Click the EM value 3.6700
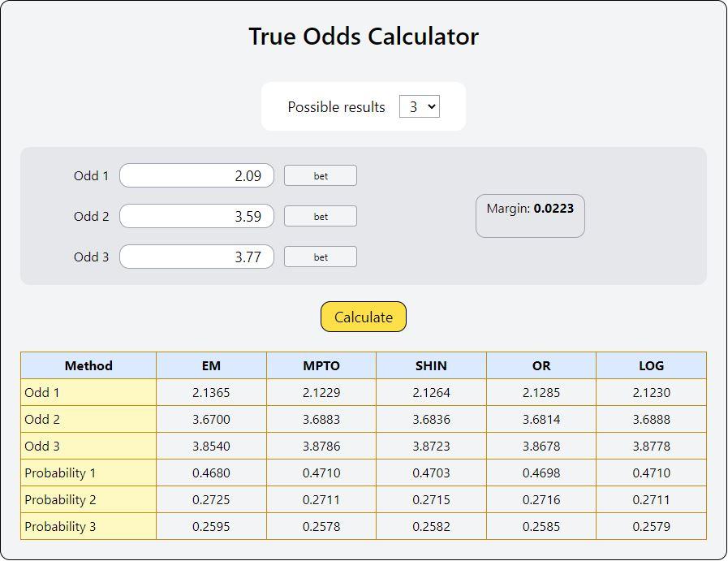The width and height of the screenshot is (728, 561). pyautogui.click(x=211, y=420)
